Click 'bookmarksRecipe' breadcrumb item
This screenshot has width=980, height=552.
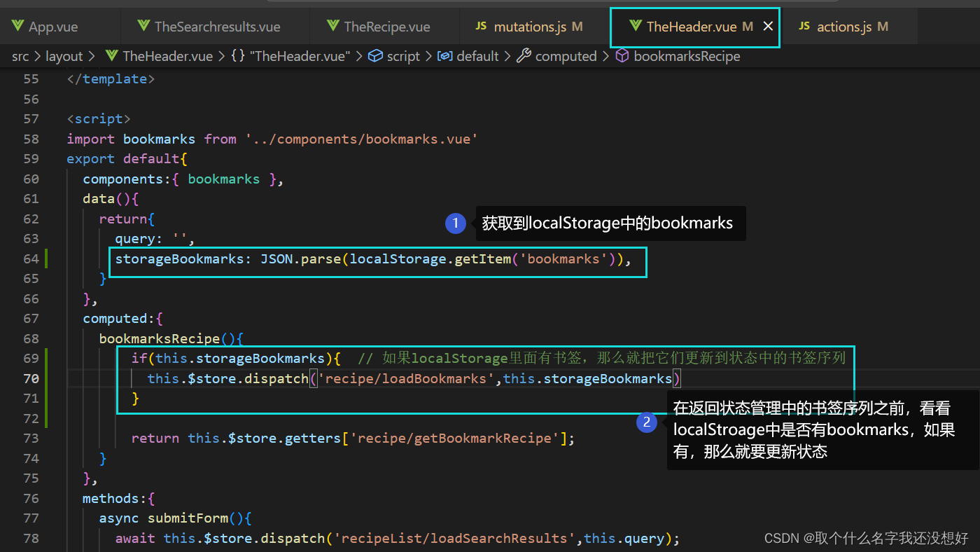click(687, 56)
